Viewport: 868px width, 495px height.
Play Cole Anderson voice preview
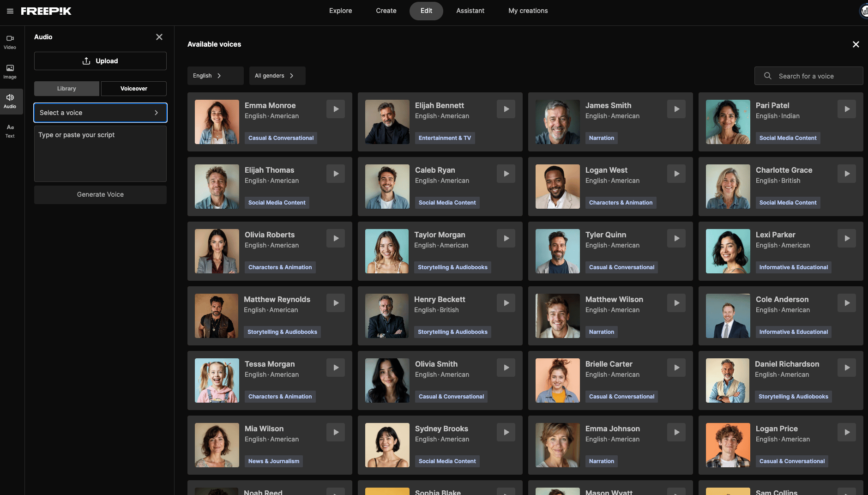pyautogui.click(x=847, y=303)
